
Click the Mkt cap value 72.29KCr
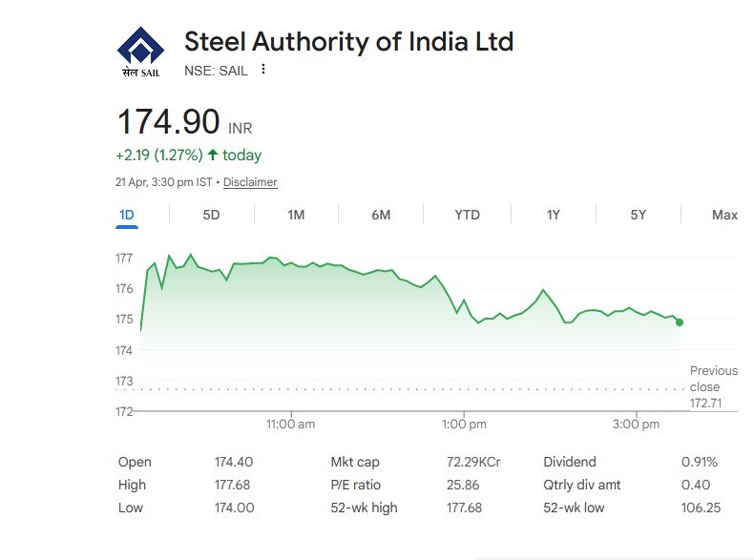[473, 462]
